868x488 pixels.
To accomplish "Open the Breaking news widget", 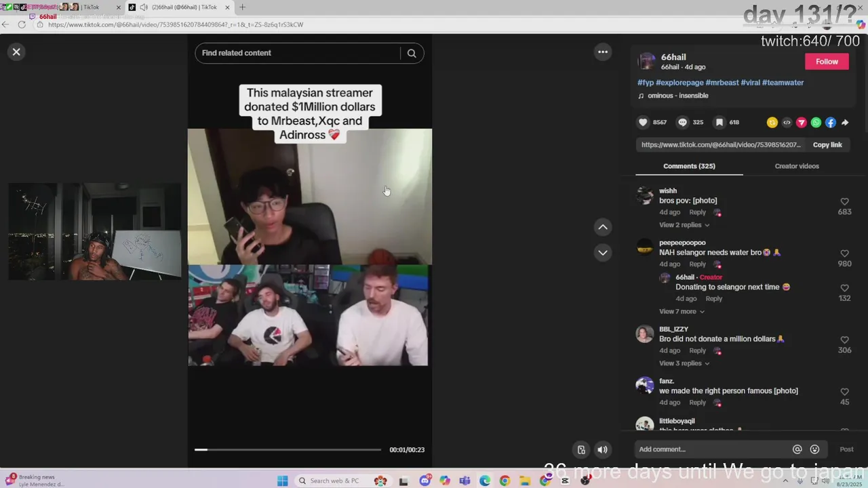I will point(34,481).
